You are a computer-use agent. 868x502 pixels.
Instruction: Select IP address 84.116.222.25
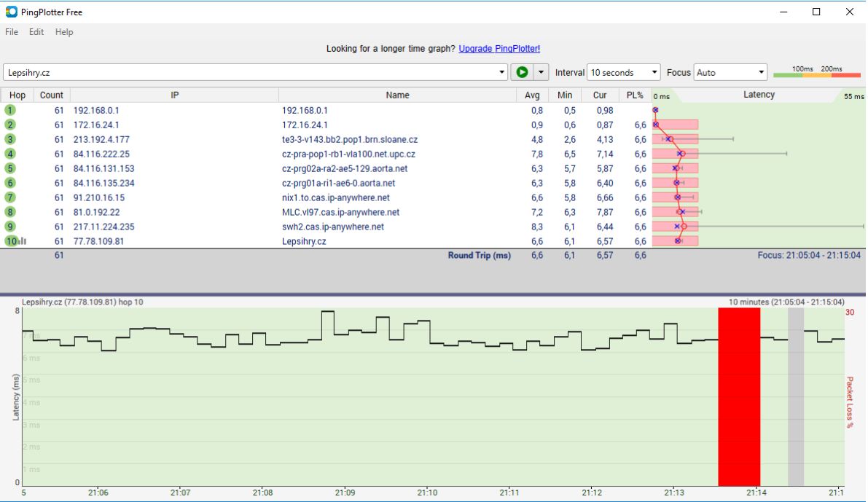tap(101, 154)
